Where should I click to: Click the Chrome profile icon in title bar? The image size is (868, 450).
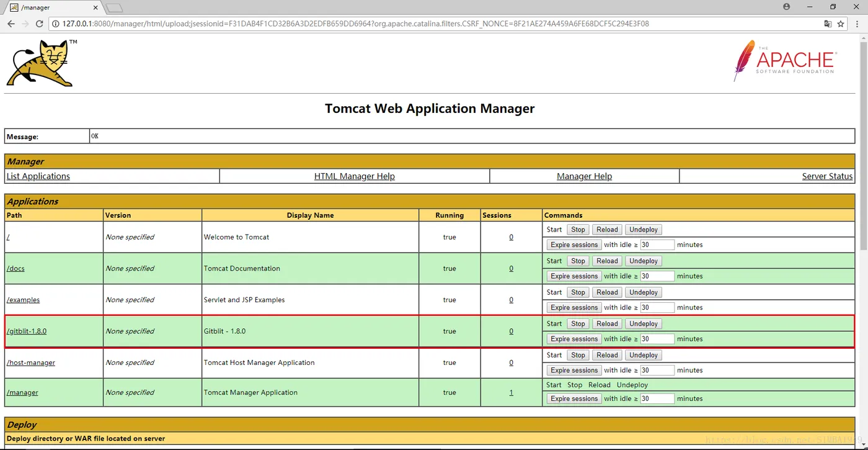[787, 7]
